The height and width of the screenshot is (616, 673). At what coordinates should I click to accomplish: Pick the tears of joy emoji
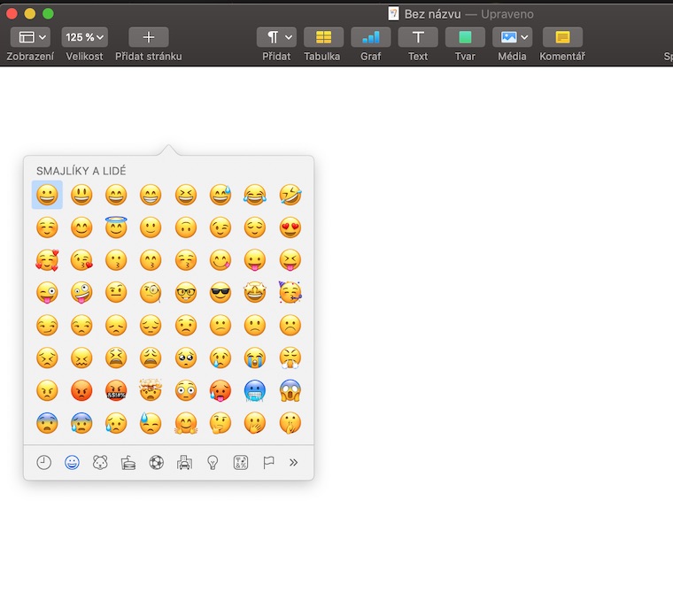pyautogui.click(x=255, y=195)
